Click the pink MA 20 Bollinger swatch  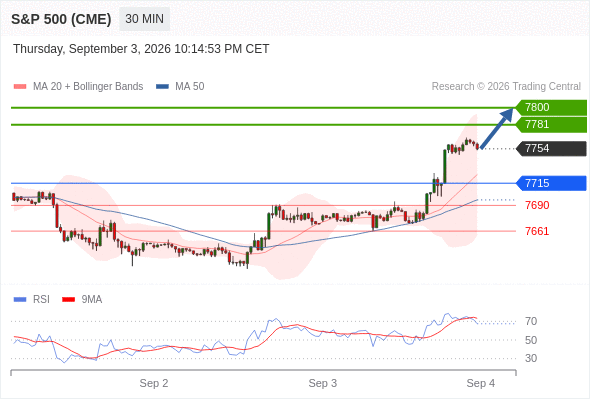tap(20, 87)
